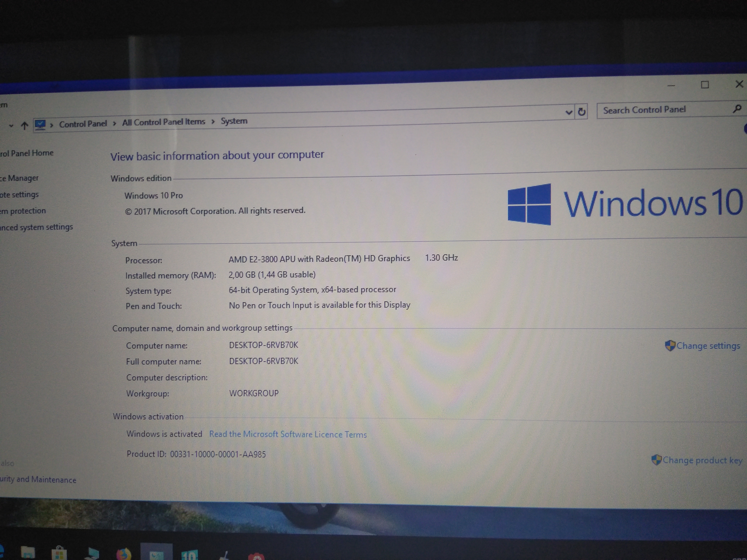This screenshot has width=747, height=560.
Task: Go up one level with the up arrow
Action: (x=24, y=126)
